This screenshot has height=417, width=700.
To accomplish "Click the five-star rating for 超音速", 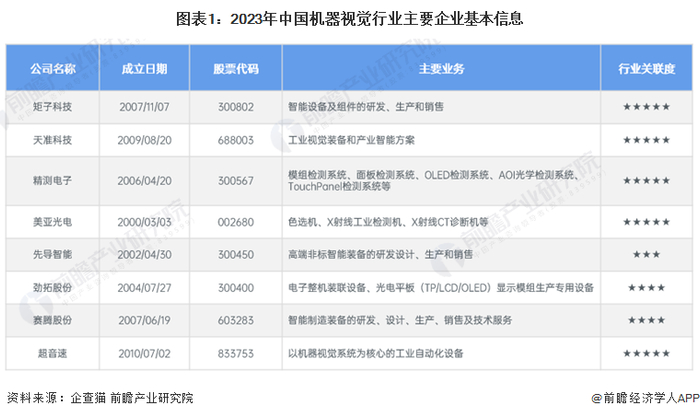I will point(646,354).
